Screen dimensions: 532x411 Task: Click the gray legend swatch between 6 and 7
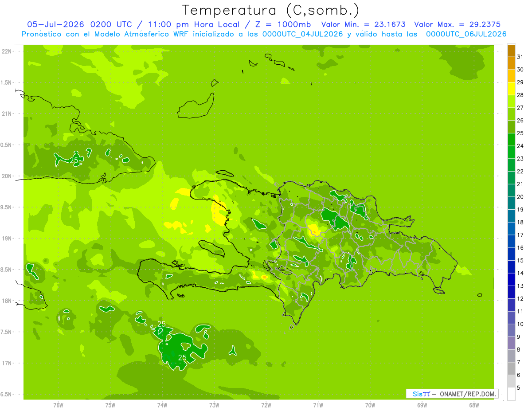pyautogui.click(x=511, y=368)
